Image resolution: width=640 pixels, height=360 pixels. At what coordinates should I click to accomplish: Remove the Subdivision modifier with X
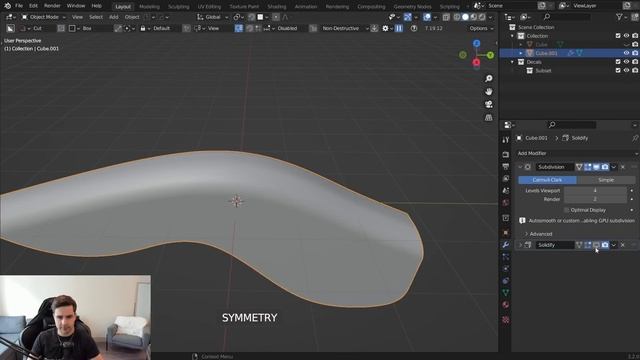pyautogui.click(x=622, y=167)
